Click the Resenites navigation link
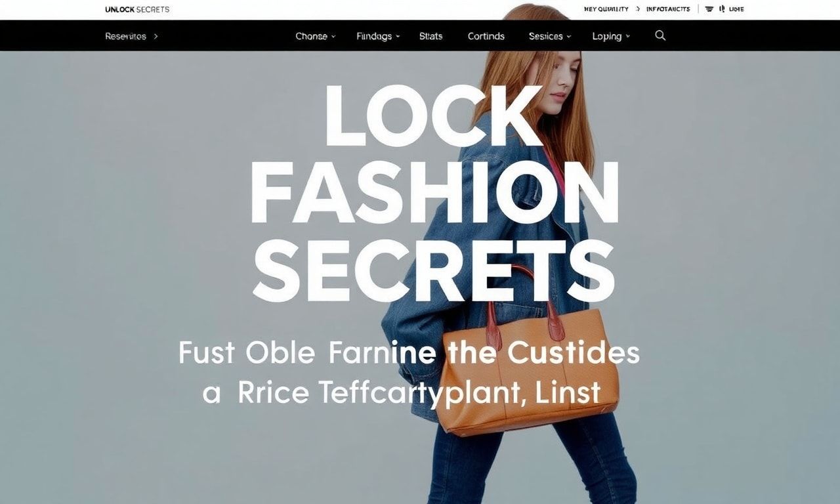840x504 pixels. pyautogui.click(x=125, y=36)
